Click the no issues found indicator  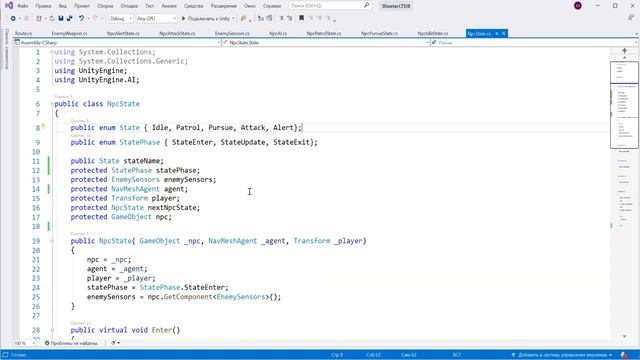(x=71, y=343)
